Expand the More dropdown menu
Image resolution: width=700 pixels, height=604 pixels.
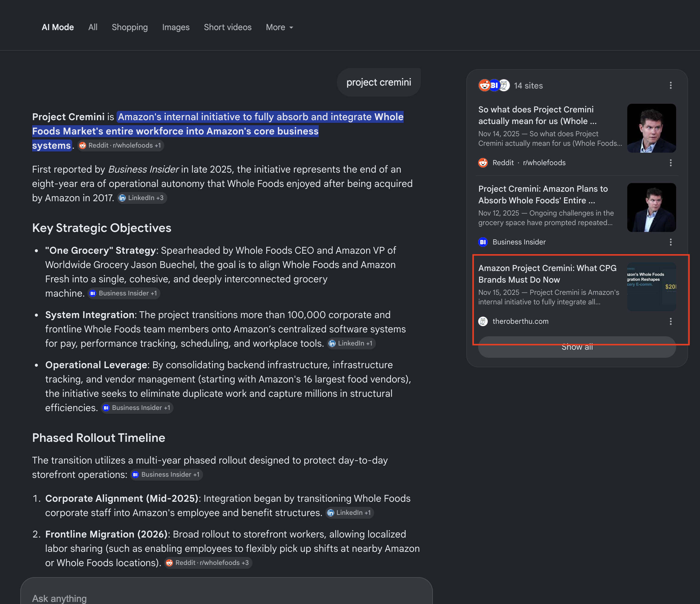pyautogui.click(x=279, y=27)
